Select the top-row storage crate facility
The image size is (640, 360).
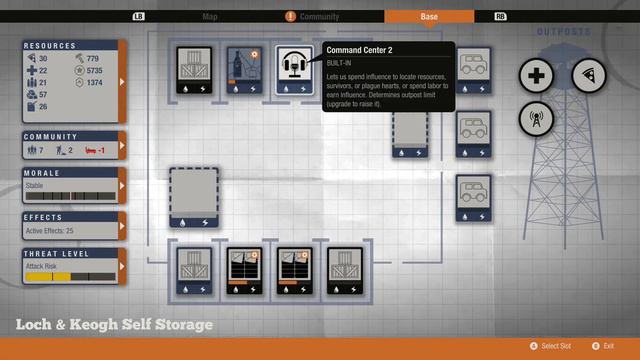coord(194,70)
